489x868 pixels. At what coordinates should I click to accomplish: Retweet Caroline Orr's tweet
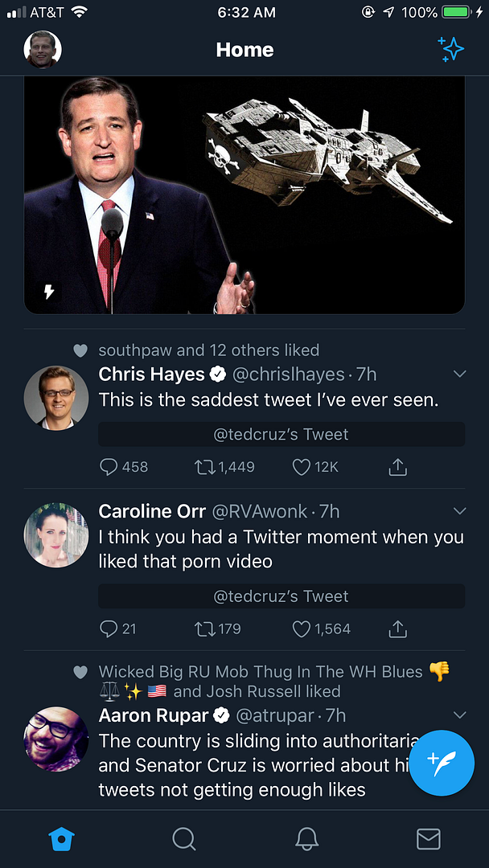pyautogui.click(x=206, y=628)
